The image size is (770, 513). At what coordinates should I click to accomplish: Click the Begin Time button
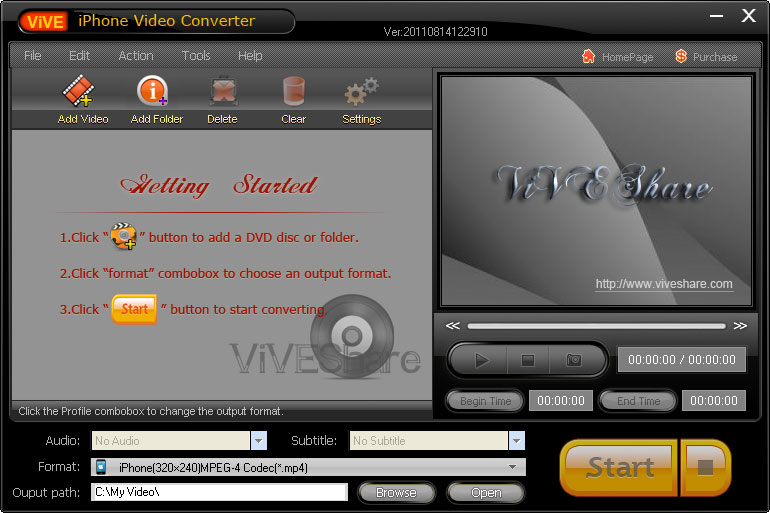(x=485, y=401)
